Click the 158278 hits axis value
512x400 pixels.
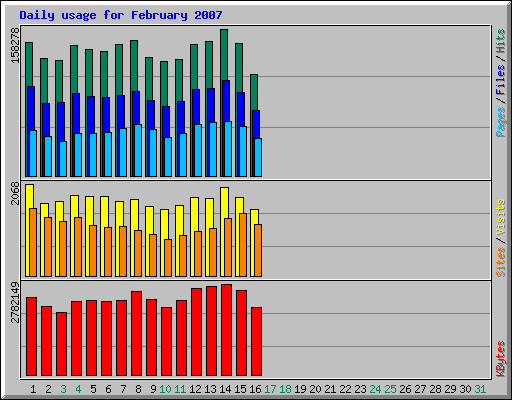(15, 45)
